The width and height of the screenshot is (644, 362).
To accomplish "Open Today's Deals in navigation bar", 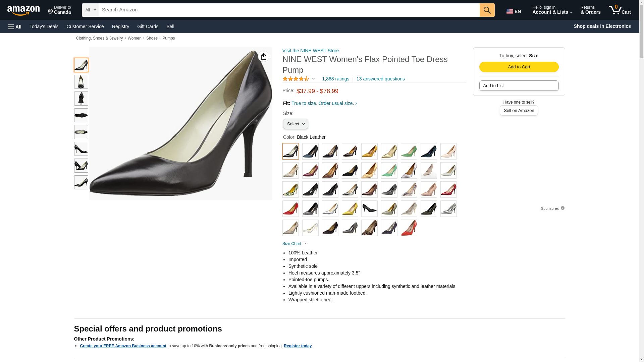I will 44,26.
